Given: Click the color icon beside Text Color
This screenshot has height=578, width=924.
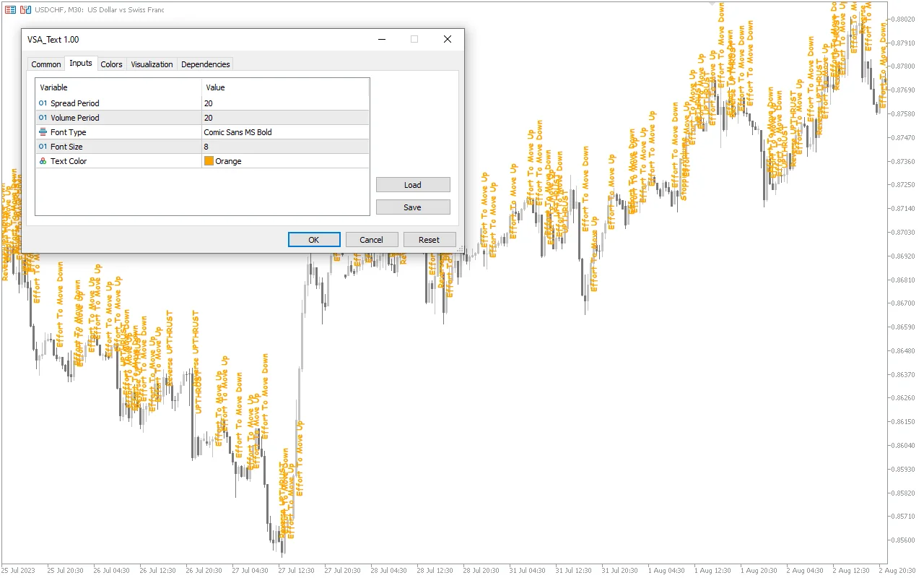Looking at the screenshot, I should [43, 161].
